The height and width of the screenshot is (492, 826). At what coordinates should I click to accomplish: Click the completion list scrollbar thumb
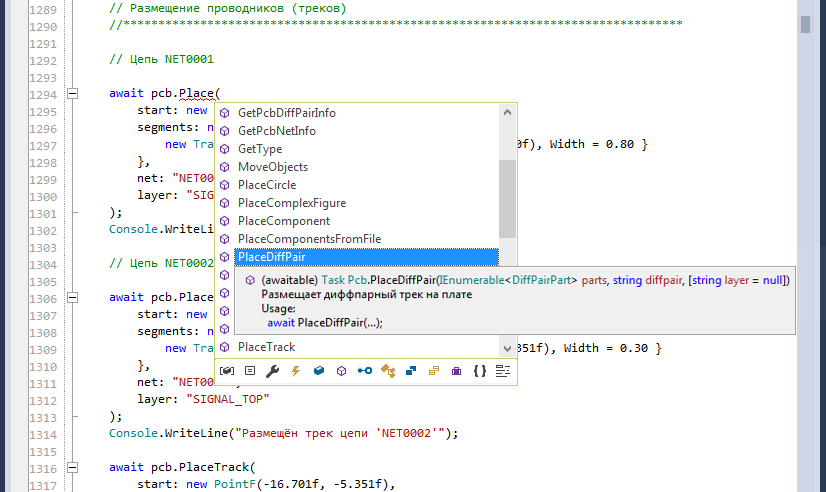[x=507, y=199]
